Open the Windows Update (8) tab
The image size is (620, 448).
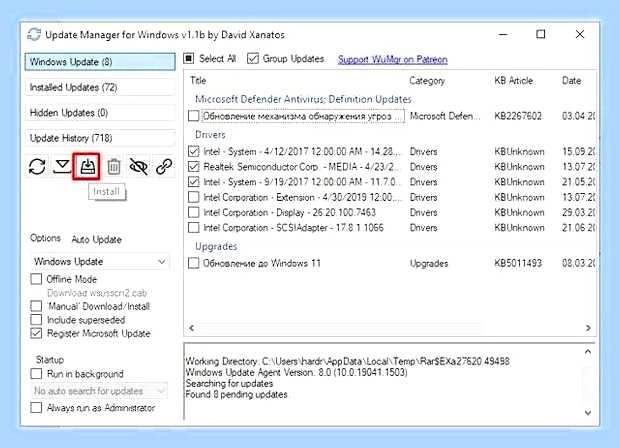click(100, 62)
